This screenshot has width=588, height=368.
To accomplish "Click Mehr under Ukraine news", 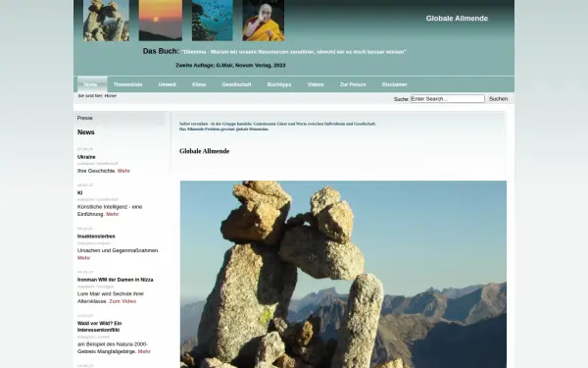I will pos(123,171).
